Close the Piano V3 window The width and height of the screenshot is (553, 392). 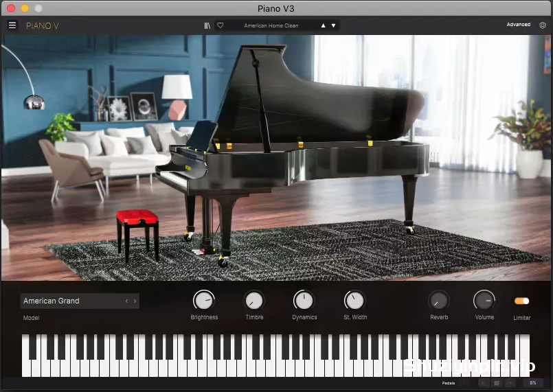[x=11, y=8]
